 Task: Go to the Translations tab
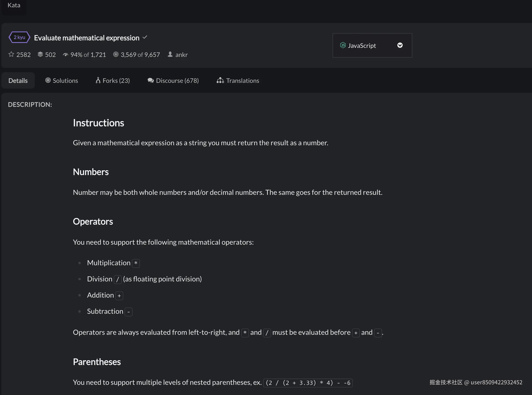(x=238, y=81)
